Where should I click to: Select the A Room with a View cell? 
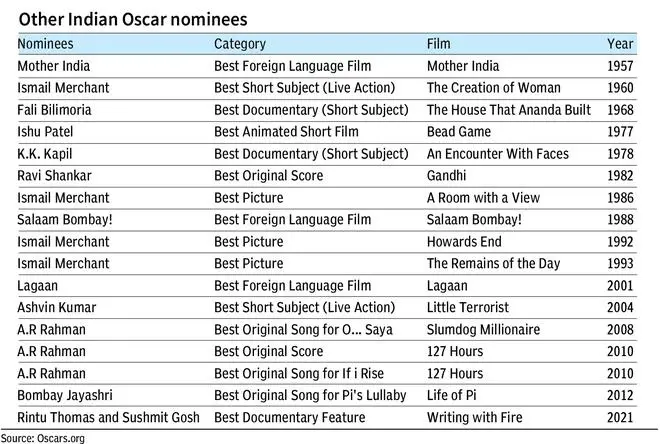(483, 198)
